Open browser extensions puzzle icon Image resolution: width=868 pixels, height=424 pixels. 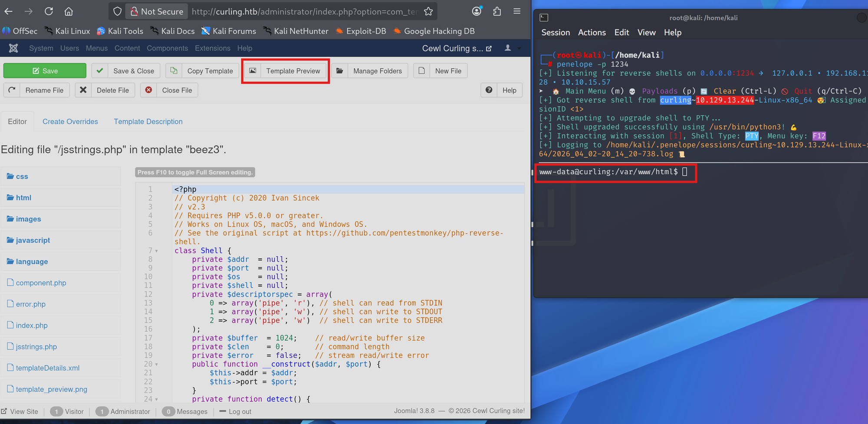pyautogui.click(x=497, y=11)
